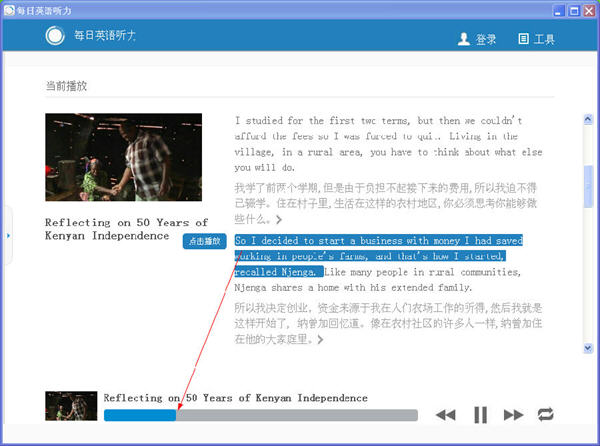Seek within the audio progress bar
Image resolution: width=600 pixels, height=446 pixels.
coord(261,415)
